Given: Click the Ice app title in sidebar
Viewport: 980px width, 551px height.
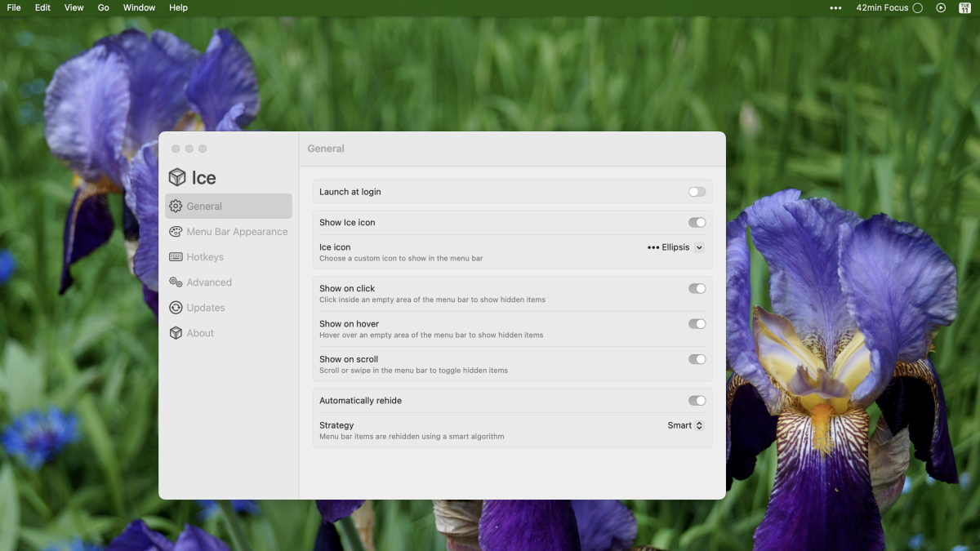Looking at the screenshot, I should coord(203,178).
